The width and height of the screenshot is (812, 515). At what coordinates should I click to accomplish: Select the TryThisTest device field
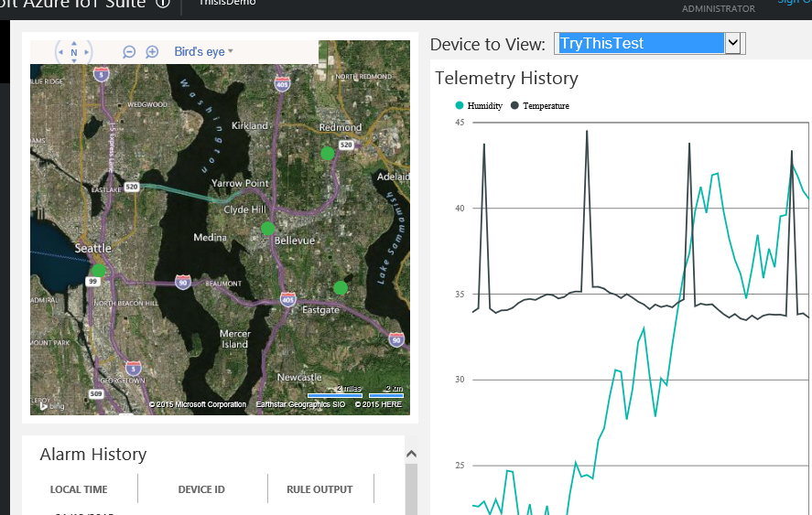(x=641, y=43)
